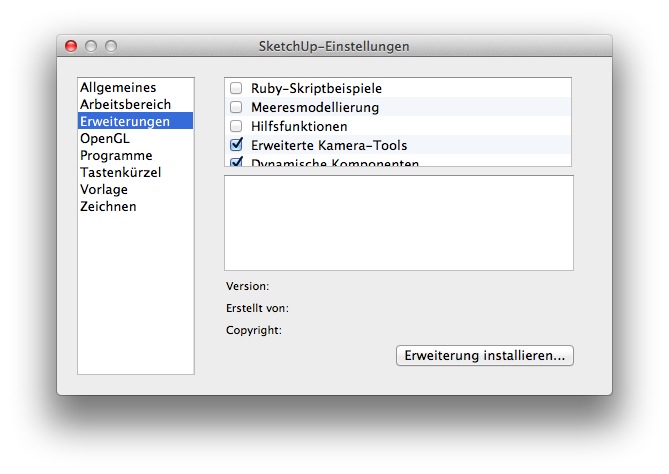Screen dimensions: 669x474
Task: Open the Allgemeines settings category
Action: click(118, 88)
